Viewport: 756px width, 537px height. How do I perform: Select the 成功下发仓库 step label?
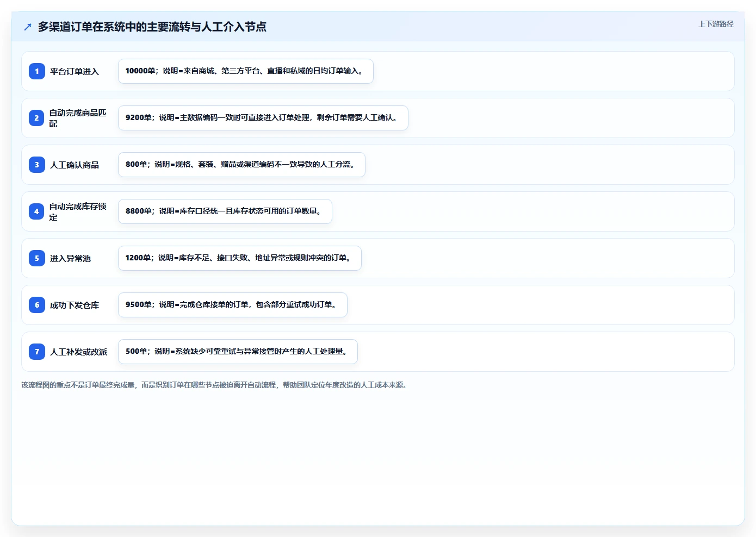pos(75,305)
